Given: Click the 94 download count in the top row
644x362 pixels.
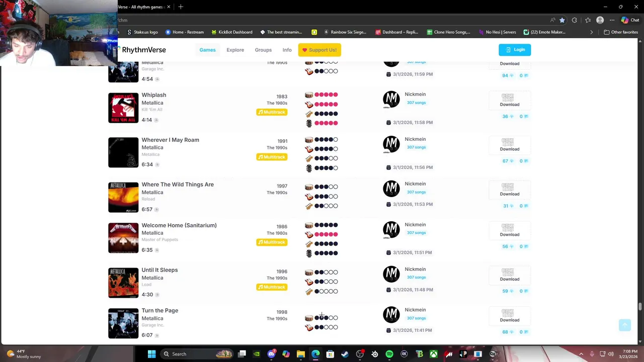Looking at the screenshot, I should 505,75.
